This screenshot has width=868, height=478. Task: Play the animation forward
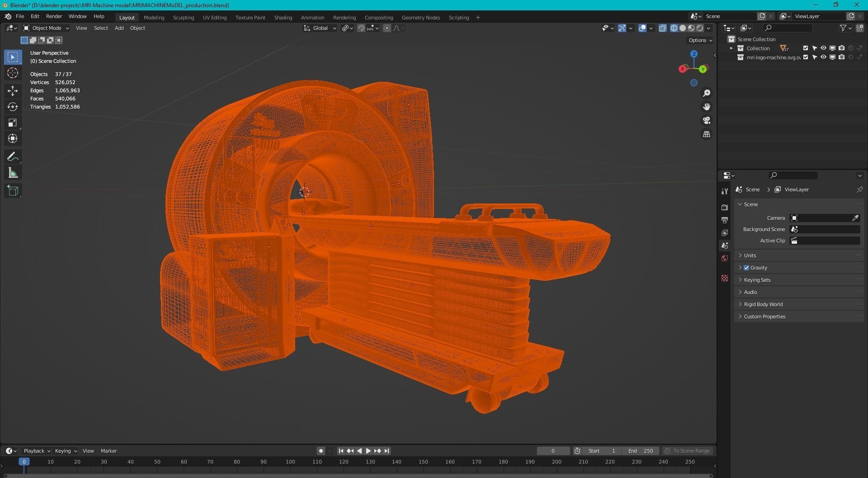368,451
